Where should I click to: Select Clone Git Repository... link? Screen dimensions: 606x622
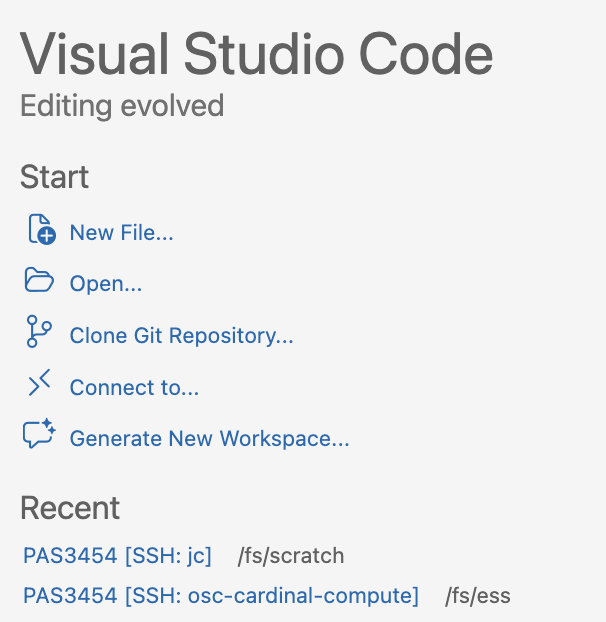click(x=182, y=336)
